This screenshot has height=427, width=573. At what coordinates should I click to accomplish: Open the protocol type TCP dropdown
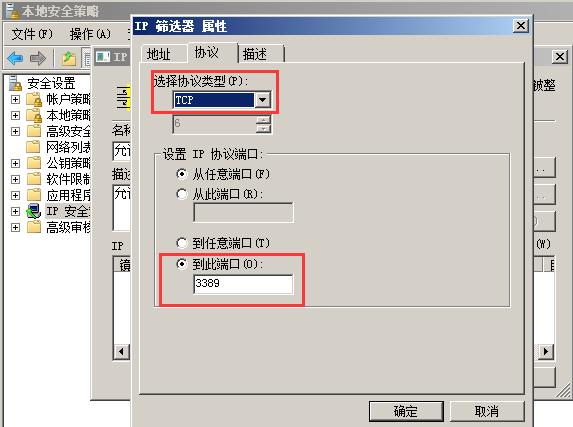(262, 100)
